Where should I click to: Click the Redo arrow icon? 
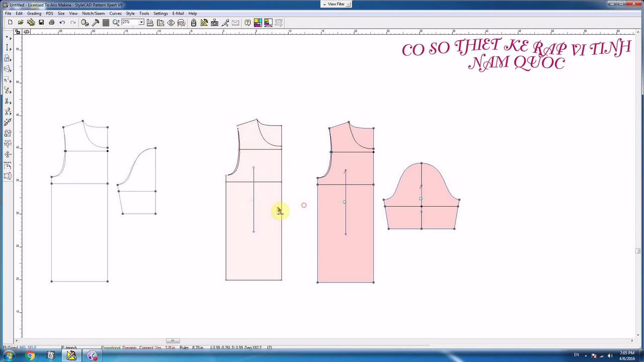tap(73, 23)
